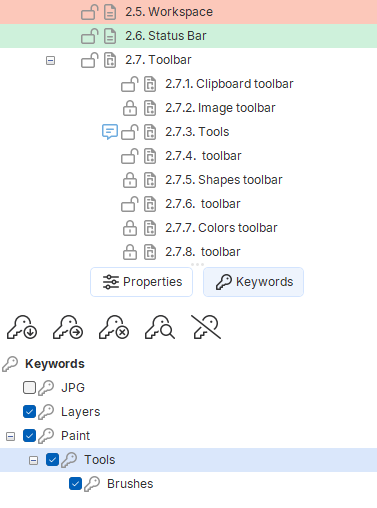Click the document icon of 2.6. Status Bar
Screen dimensions: 377x508
[x=110, y=36]
